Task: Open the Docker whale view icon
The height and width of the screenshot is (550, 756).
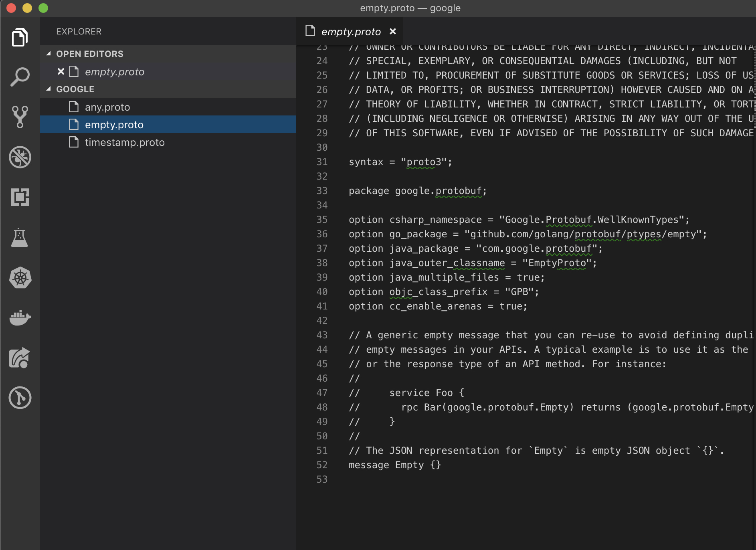Action: pyautogui.click(x=20, y=318)
